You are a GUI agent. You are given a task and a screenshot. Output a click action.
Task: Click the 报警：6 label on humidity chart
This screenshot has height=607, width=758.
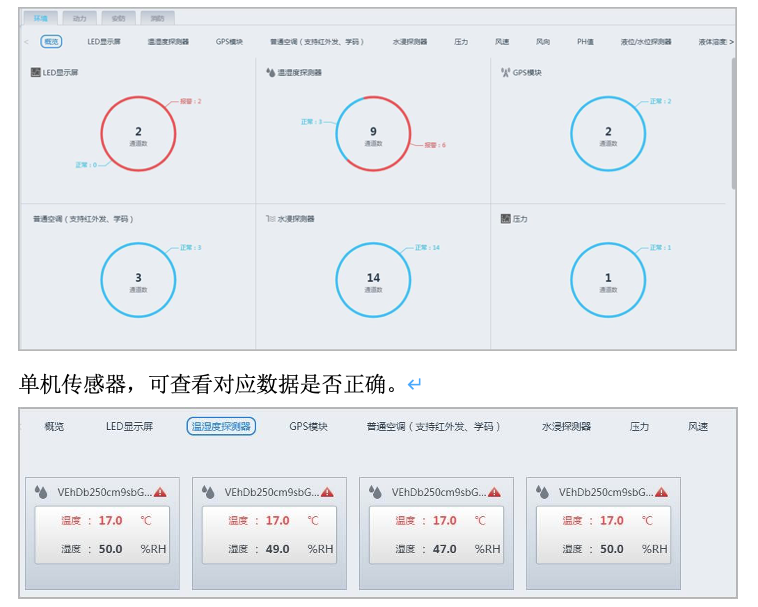[x=435, y=146]
